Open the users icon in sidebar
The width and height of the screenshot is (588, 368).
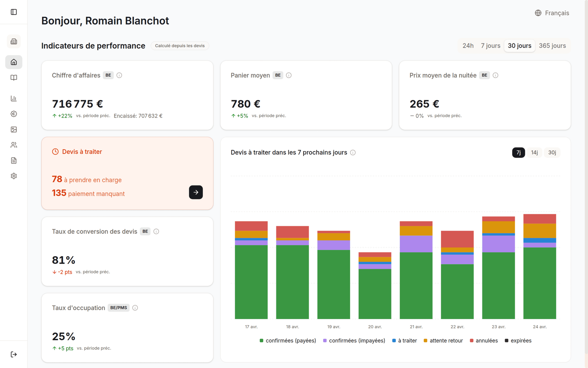pyautogui.click(x=14, y=145)
